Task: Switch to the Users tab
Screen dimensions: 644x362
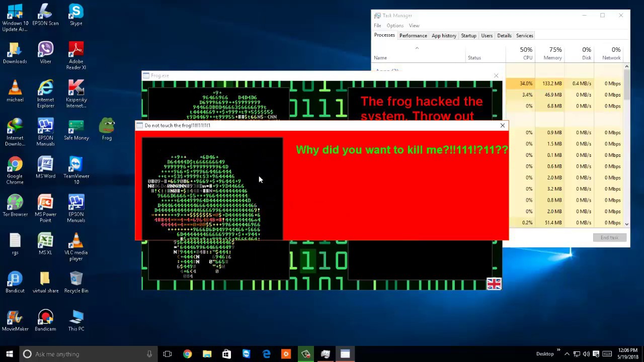Action: coord(487,36)
